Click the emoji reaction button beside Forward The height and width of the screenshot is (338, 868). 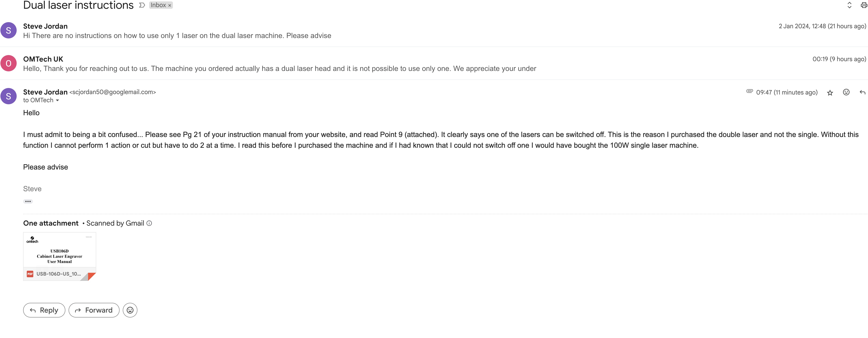[x=130, y=310]
